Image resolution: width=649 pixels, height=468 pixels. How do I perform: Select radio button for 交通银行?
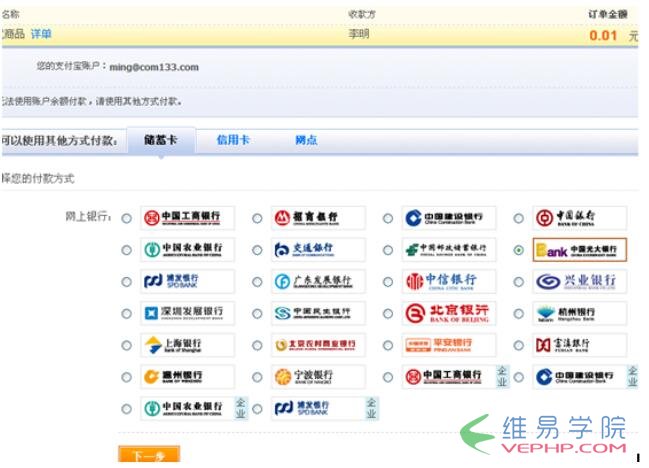[257, 250]
